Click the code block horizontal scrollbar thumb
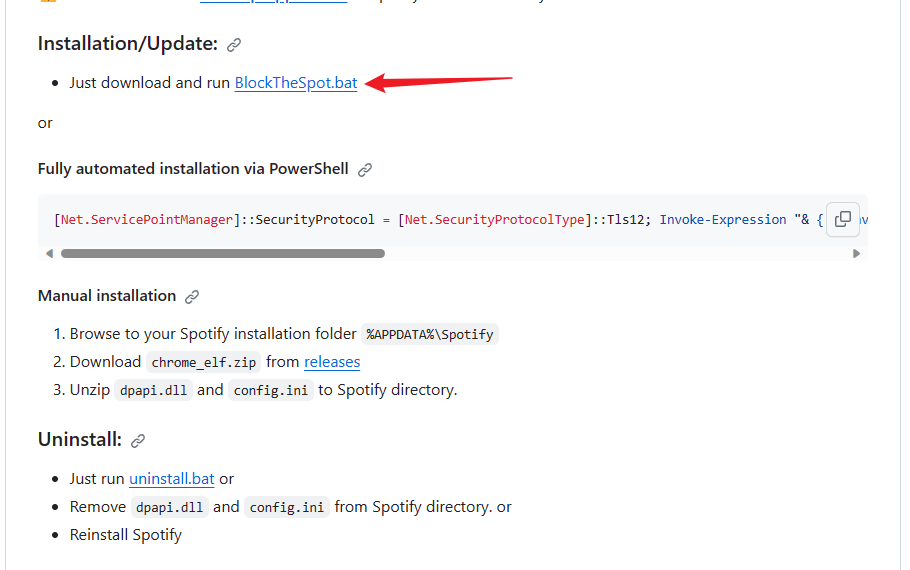 click(222, 254)
